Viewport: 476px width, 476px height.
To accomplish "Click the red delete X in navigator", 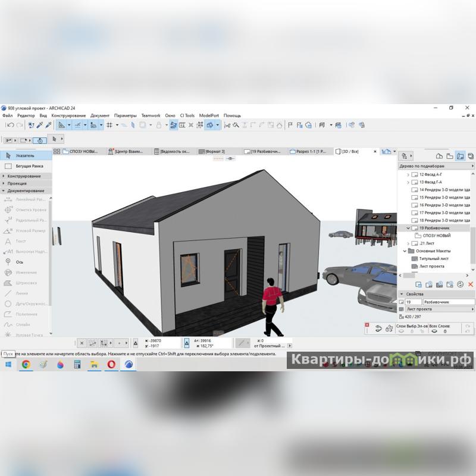I will click(x=471, y=284).
